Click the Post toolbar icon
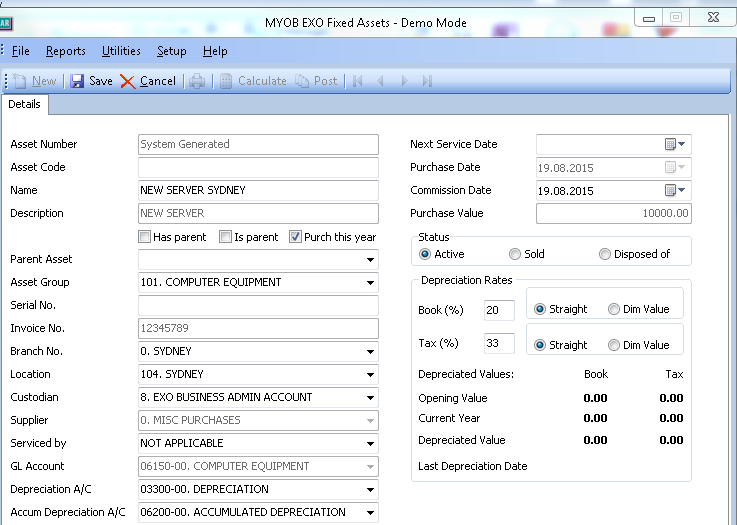 (302, 81)
